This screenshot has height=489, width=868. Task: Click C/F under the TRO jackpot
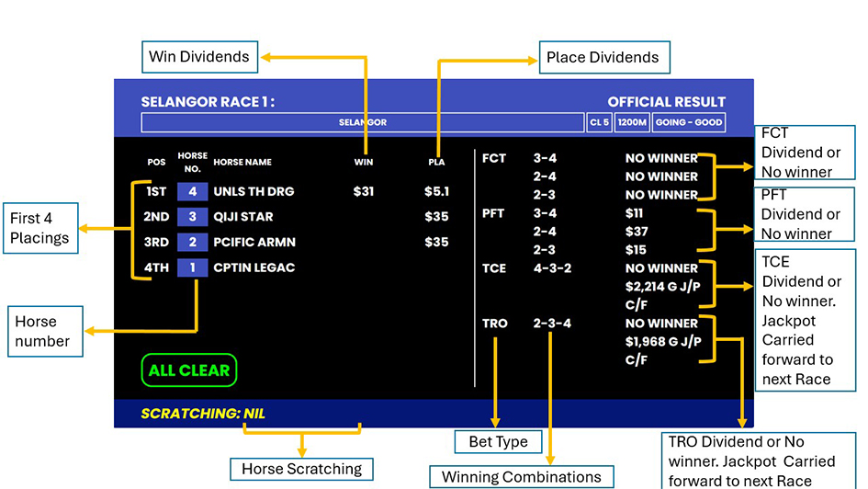[x=636, y=360]
